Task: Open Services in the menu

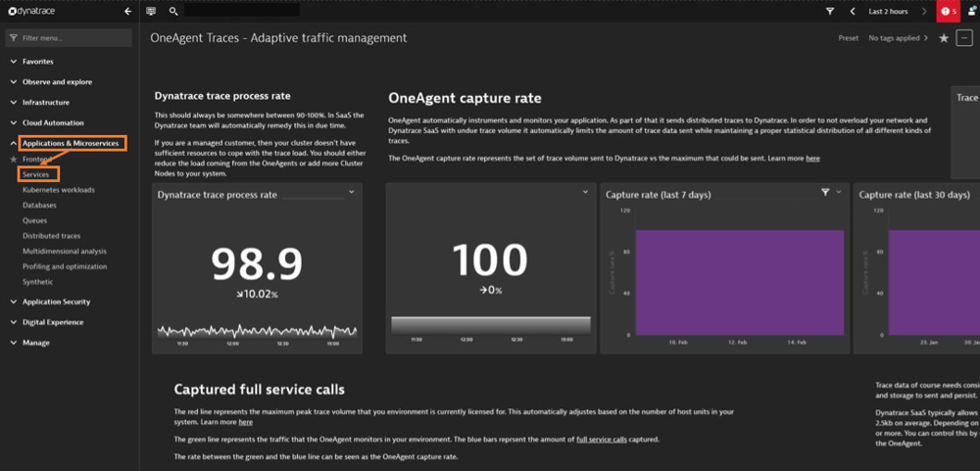Action: click(x=35, y=174)
